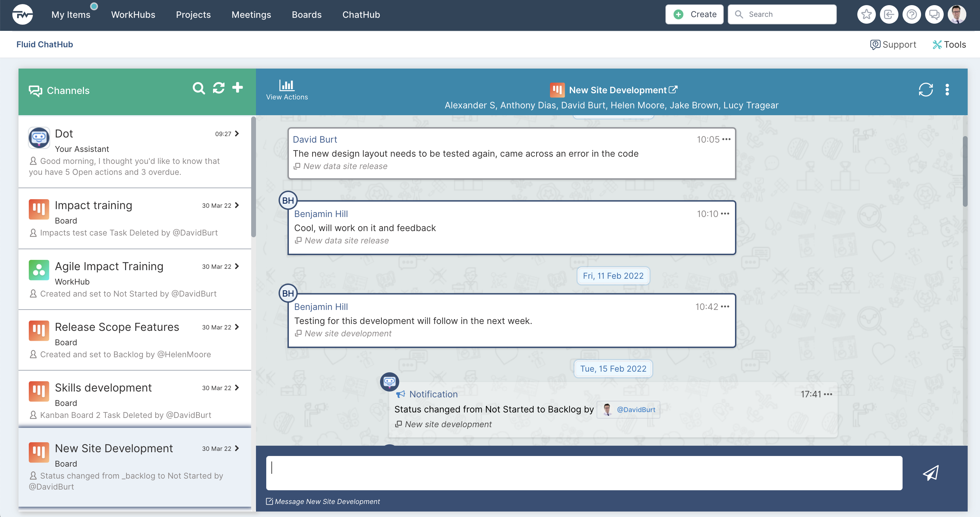Click David Burt sender name
Viewport: 980px width, 517px height.
[315, 139]
